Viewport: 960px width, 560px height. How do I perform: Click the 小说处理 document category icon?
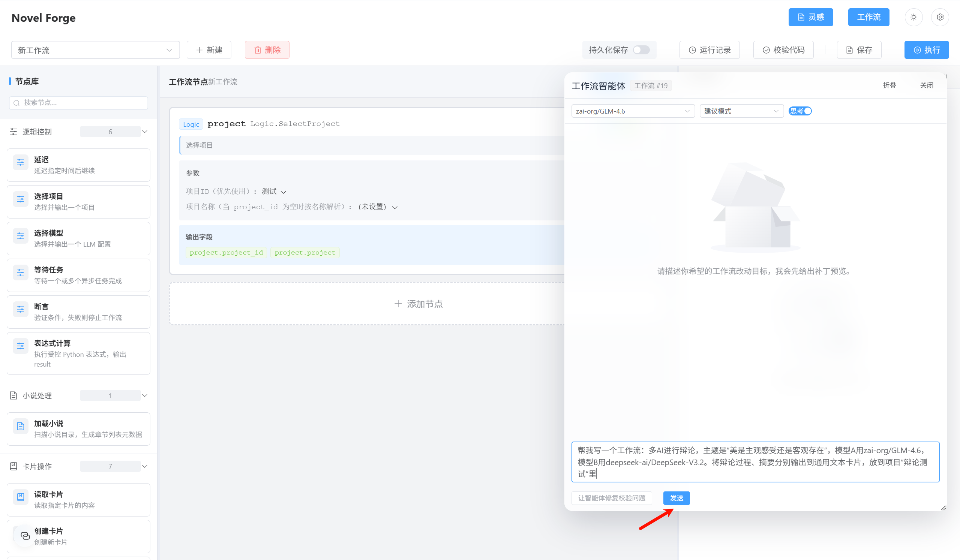13,395
